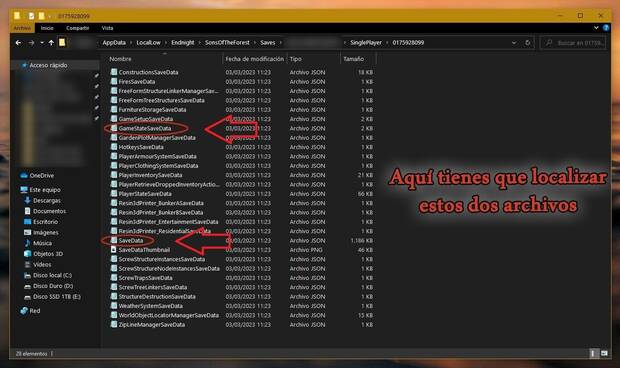The height and width of the screenshot is (368, 620).
Task: Sort files by the Tamaño column
Action: click(x=353, y=59)
